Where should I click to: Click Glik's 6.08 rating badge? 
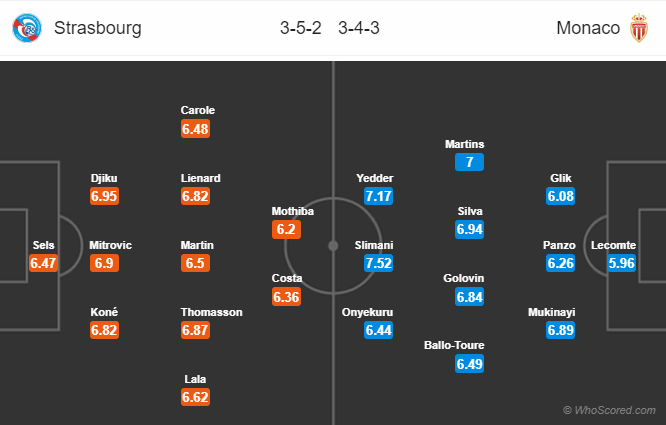pyautogui.click(x=561, y=196)
